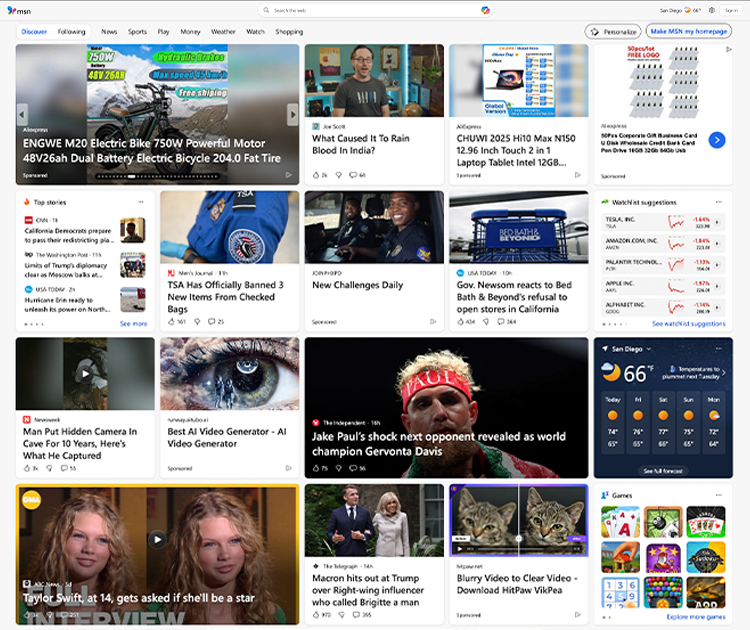The height and width of the screenshot is (630, 750).
Task: Go to previous carousel slide arrow
Action: [22, 114]
